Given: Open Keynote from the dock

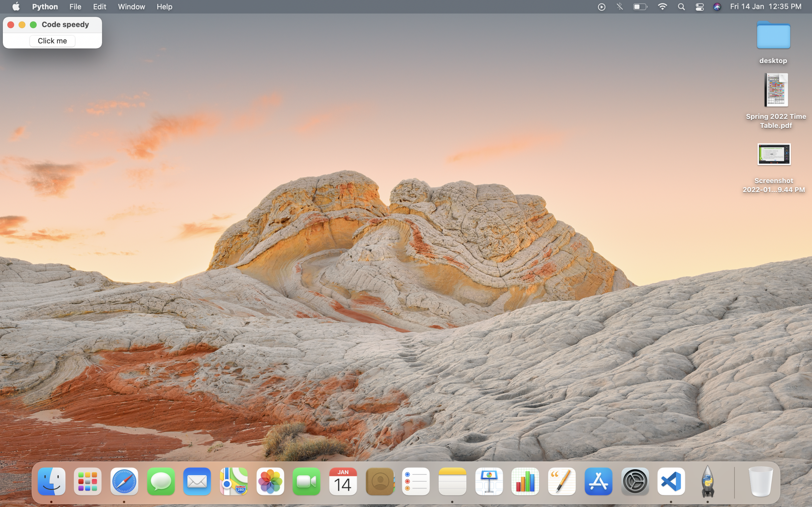Looking at the screenshot, I should pyautogui.click(x=489, y=482).
